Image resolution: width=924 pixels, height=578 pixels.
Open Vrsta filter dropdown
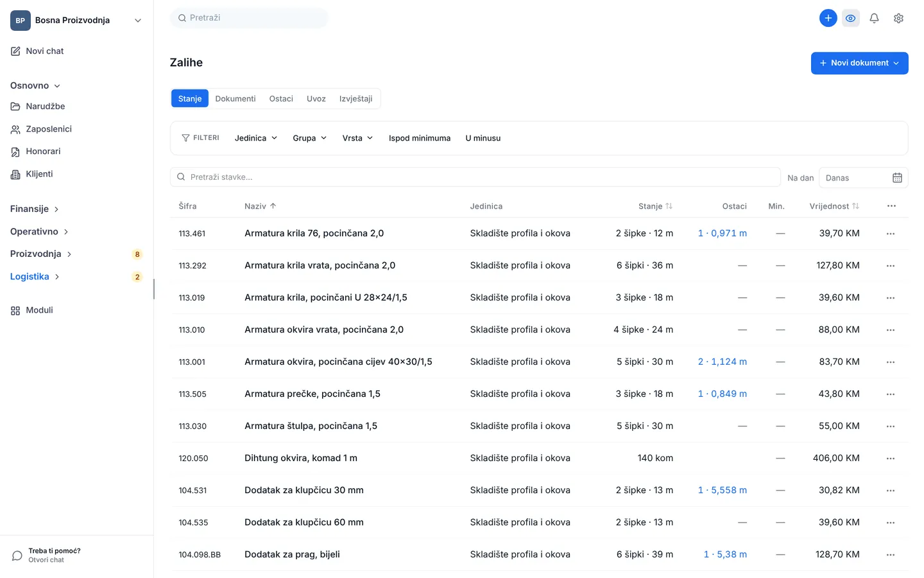click(357, 138)
